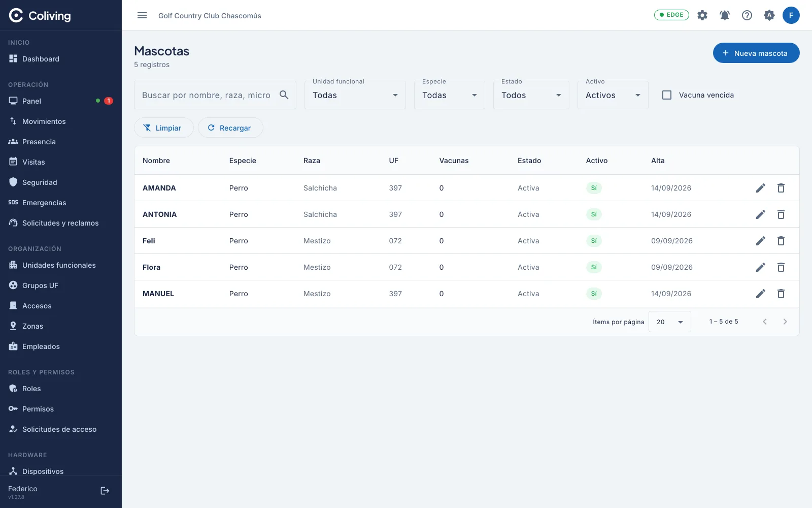Click Nueva mascota button
812x508 pixels.
point(756,53)
